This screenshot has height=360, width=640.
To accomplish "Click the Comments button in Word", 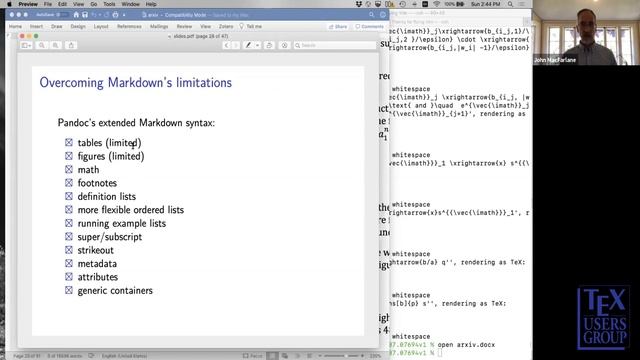I will coord(369,27).
